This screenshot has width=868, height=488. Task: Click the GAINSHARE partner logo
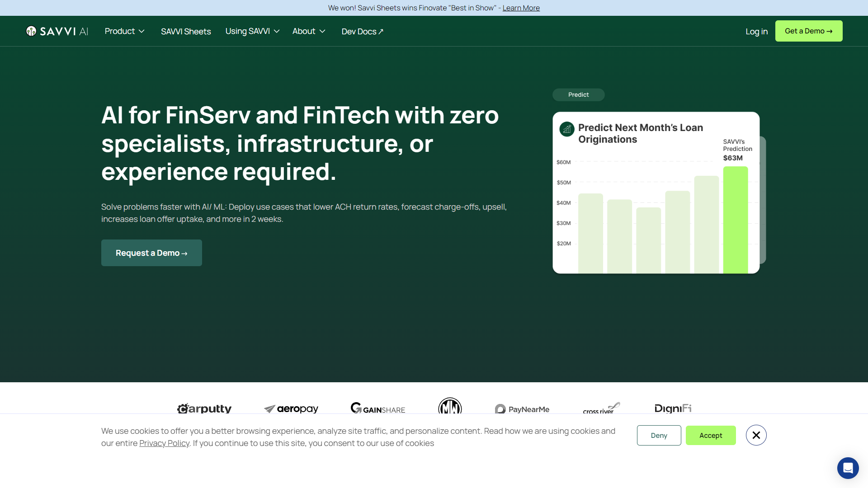(378, 408)
